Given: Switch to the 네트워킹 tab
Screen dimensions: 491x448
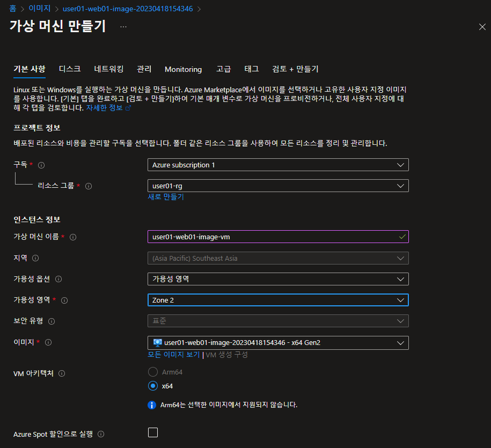Looking at the screenshot, I should pos(109,69).
